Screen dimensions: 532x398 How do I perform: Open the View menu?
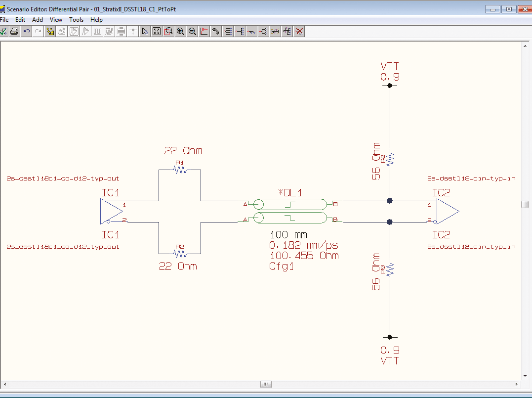[56, 20]
